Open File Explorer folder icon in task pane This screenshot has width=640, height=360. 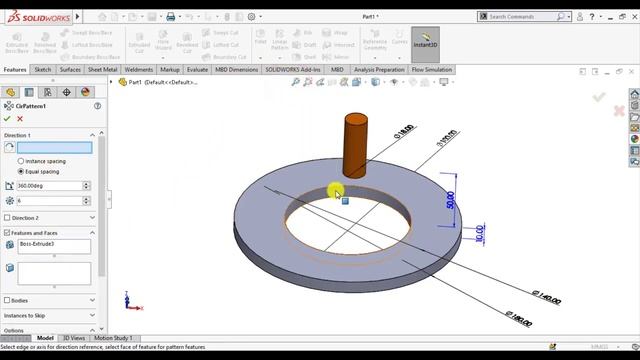(x=634, y=117)
